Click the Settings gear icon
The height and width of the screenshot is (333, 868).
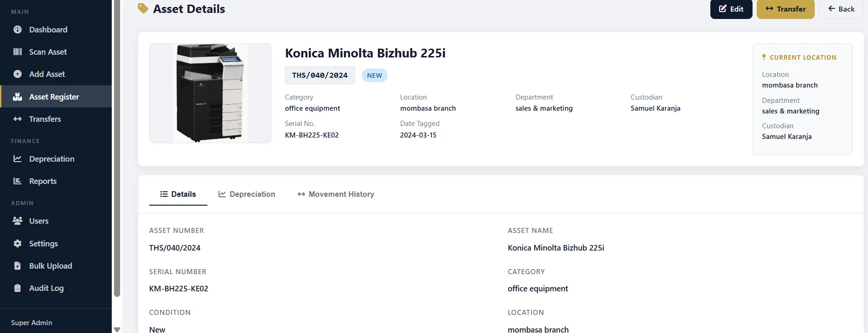pyautogui.click(x=18, y=244)
